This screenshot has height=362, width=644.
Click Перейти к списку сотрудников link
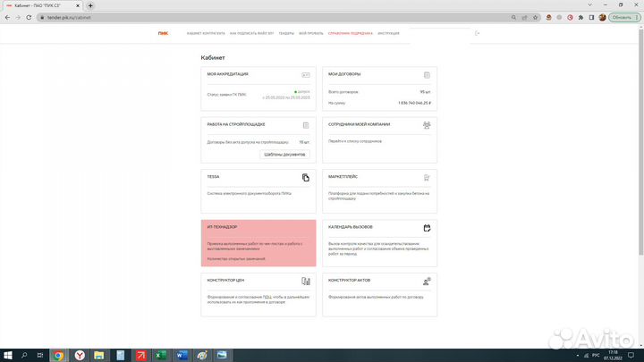(355, 141)
